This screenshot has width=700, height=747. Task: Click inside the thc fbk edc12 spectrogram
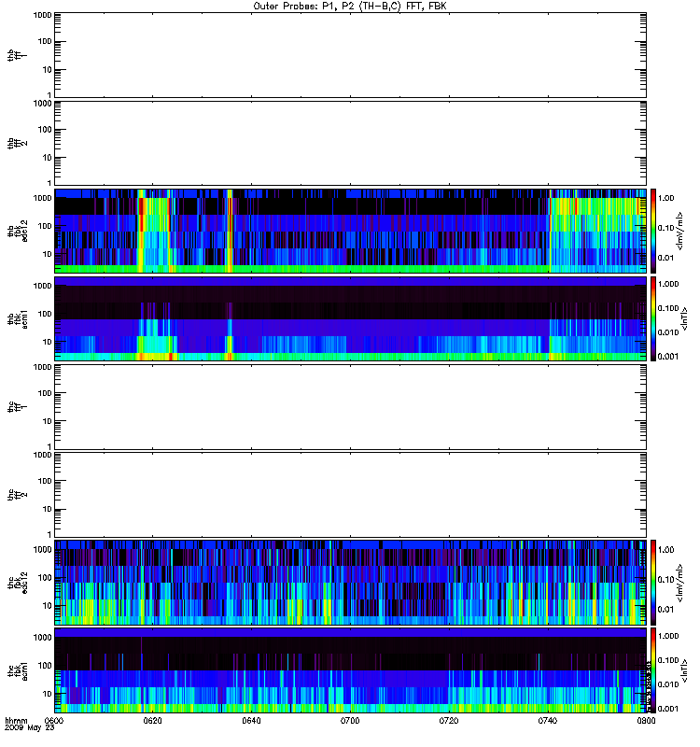[350, 582]
